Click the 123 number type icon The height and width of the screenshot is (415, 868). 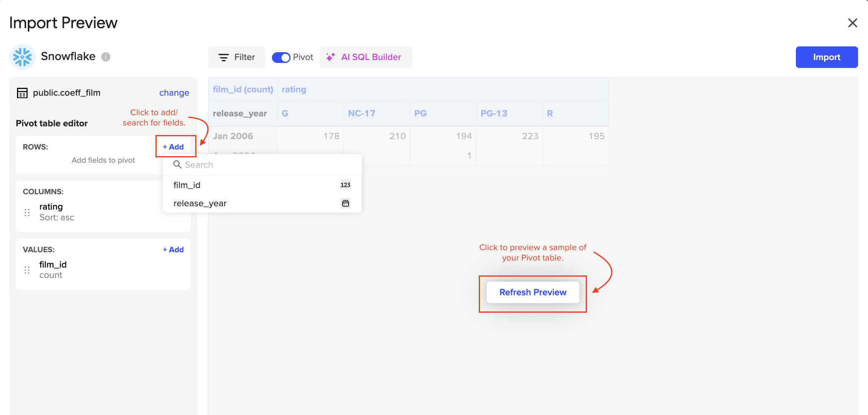click(345, 185)
